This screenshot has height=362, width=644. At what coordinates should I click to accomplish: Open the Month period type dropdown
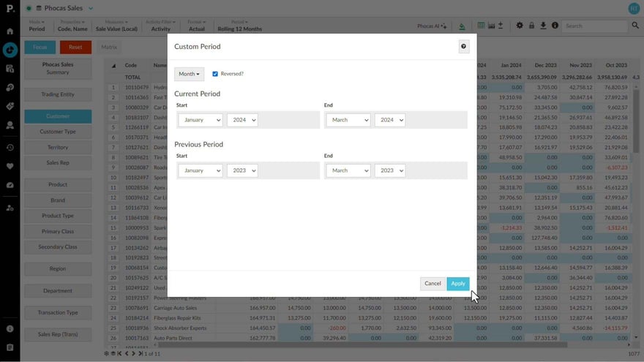[x=189, y=74]
